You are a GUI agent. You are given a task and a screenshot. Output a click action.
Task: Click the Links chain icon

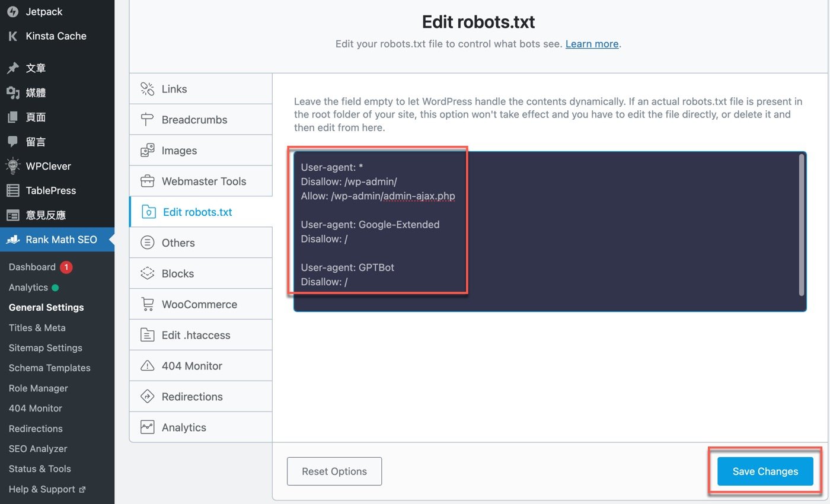point(147,89)
